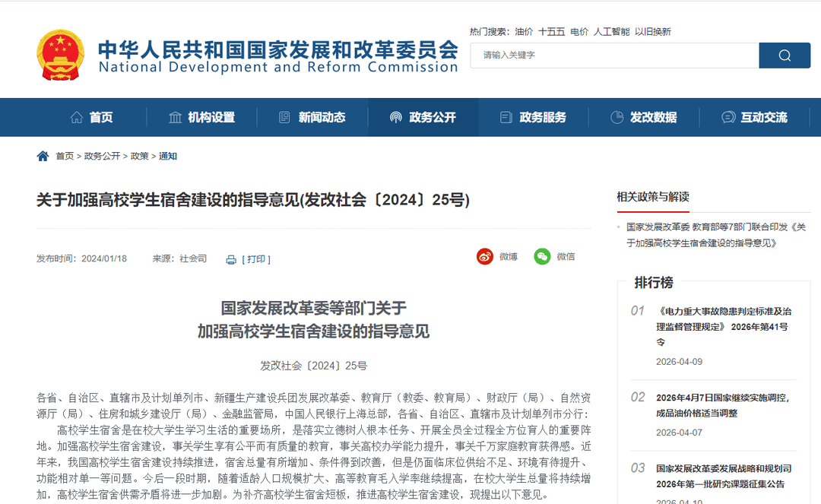Click the centered heading 国家发展改革委等部门关于
The height and width of the screenshot is (504, 821).
[314, 308]
